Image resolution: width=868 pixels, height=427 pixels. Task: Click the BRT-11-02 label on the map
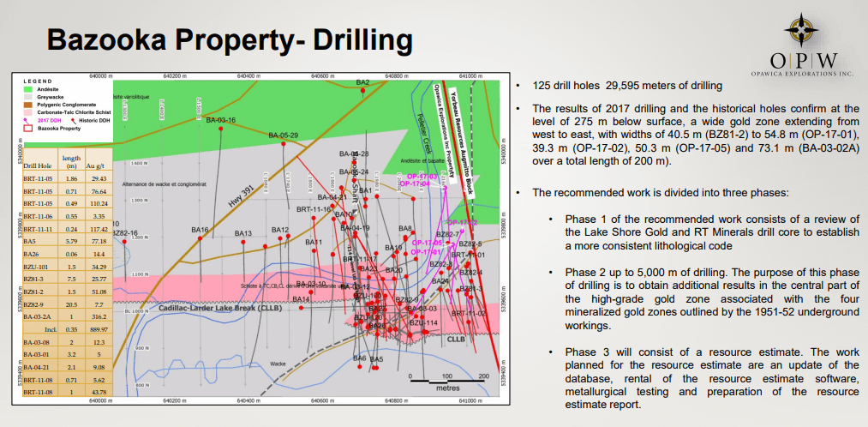coord(469,313)
